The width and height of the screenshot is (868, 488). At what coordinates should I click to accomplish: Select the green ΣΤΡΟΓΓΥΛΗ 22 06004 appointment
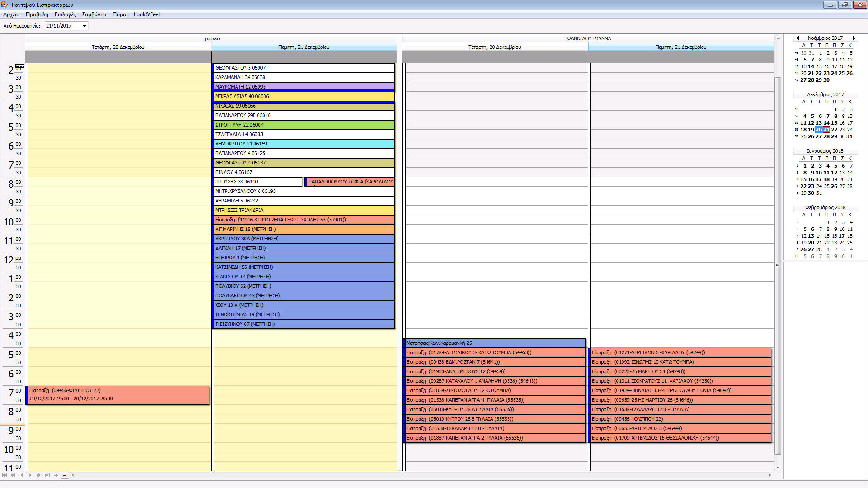[304, 125]
